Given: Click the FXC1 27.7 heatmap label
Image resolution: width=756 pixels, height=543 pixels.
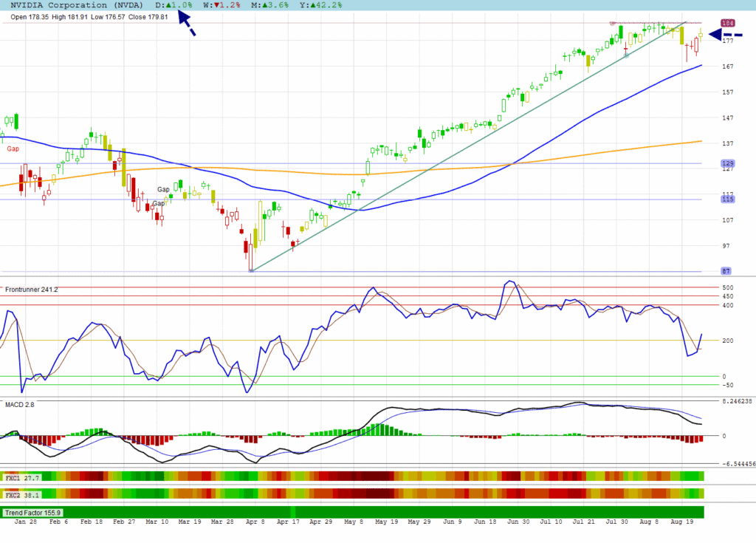Looking at the screenshot, I should (x=22, y=478).
